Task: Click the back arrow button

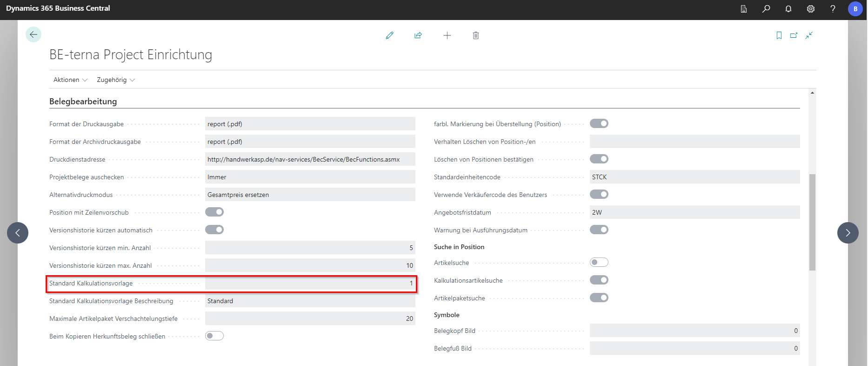Action: click(x=33, y=34)
